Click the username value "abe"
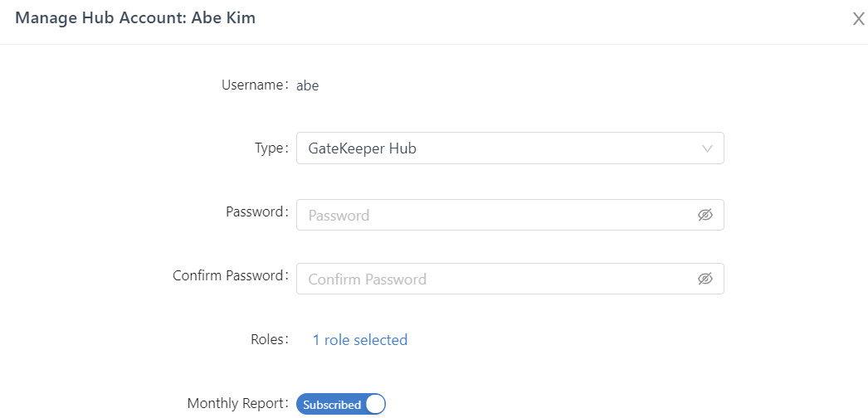 coord(308,85)
